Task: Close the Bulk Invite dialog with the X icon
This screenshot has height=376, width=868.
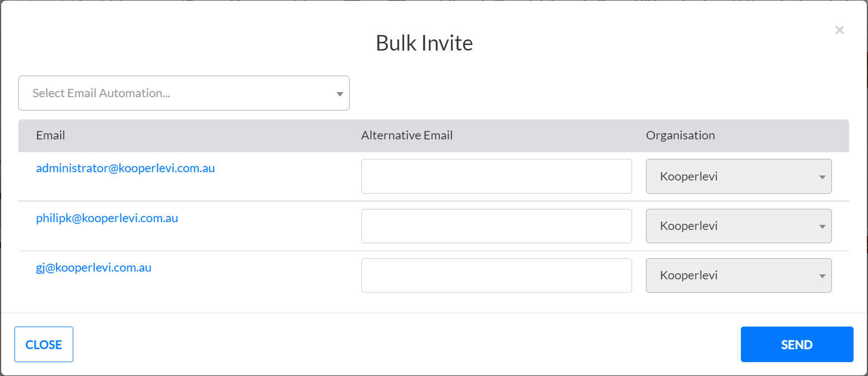Action: [x=839, y=30]
